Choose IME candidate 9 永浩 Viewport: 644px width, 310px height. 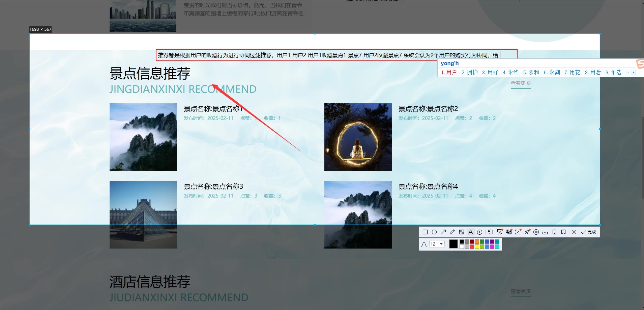pos(614,72)
